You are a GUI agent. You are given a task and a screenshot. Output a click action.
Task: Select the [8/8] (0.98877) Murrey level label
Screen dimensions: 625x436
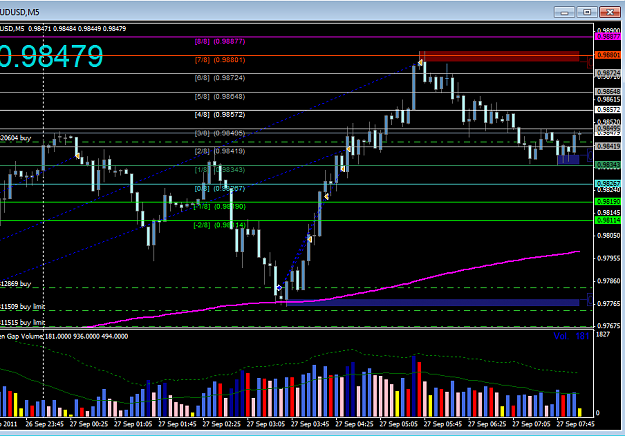[x=220, y=41]
